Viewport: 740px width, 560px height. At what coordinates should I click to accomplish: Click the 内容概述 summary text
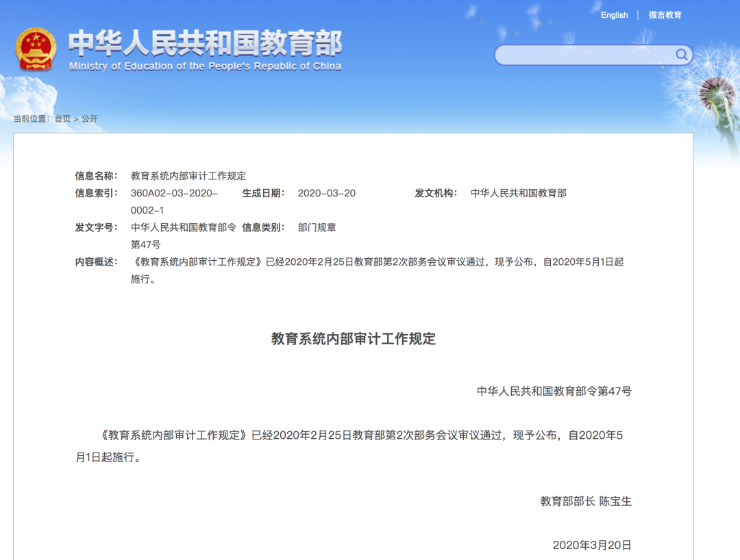378,270
